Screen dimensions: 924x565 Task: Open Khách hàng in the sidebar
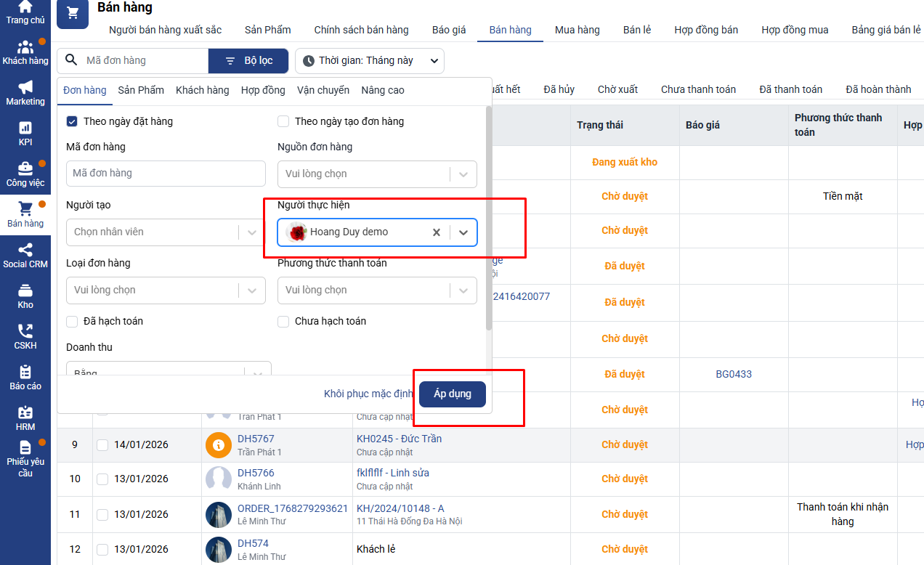coord(25,52)
